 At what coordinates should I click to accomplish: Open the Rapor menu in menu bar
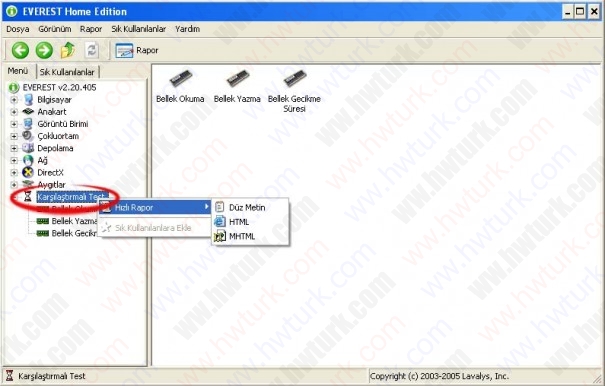(91, 29)
